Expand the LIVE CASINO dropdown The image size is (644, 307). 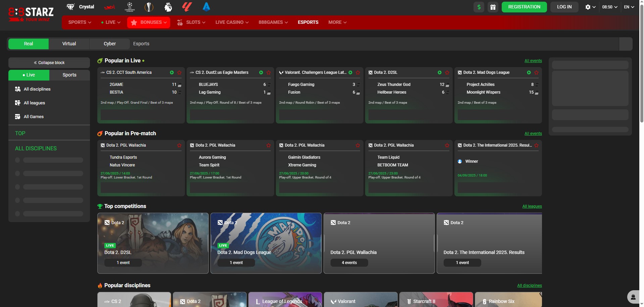[x=232, y=22]
